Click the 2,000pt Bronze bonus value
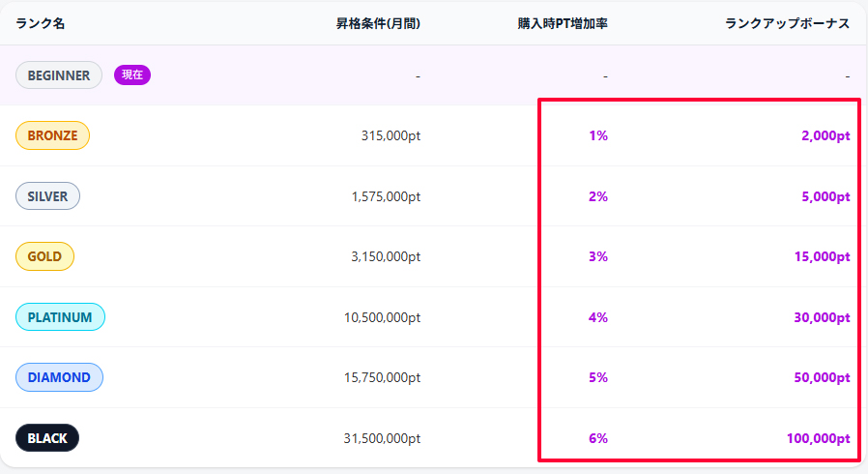Viewport: 868px width, 474px height. click(825, 136)
